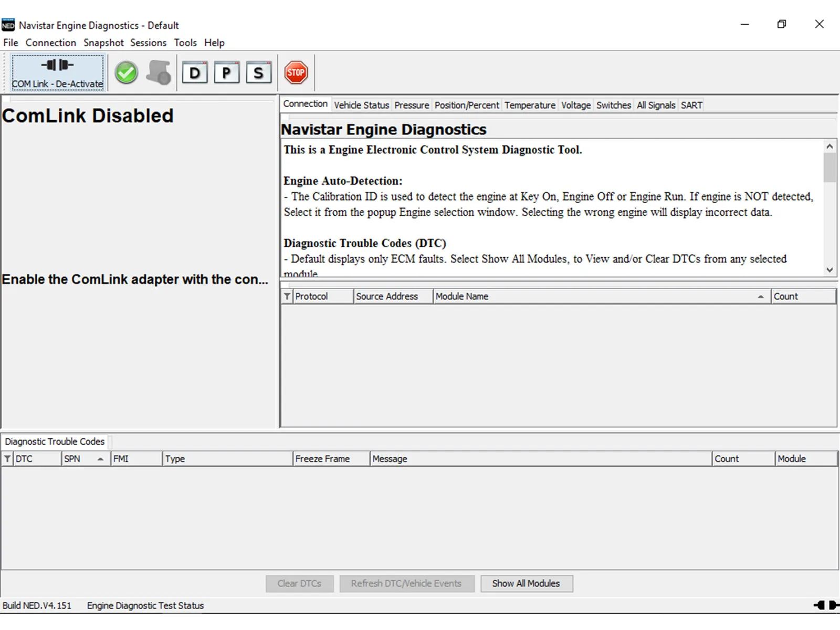
Task: Sort by the Module column header
Action: tap(806, 458)
